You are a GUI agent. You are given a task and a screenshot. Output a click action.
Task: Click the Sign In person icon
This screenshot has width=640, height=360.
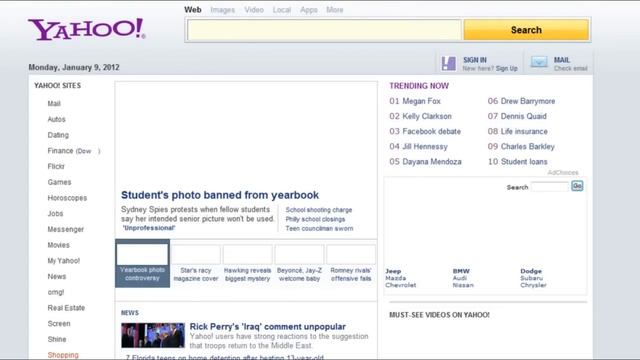pos(449,63)
